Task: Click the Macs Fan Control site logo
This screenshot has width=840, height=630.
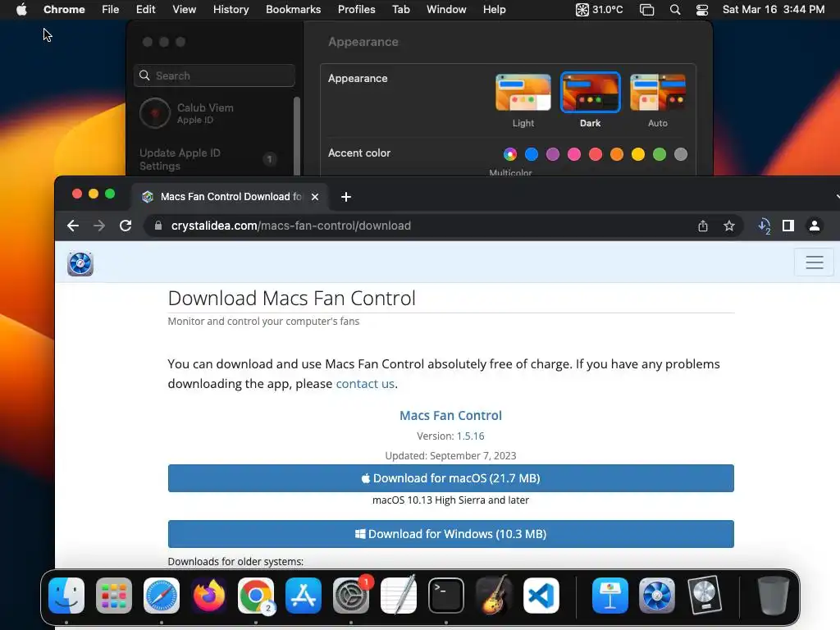Action: 80,263
